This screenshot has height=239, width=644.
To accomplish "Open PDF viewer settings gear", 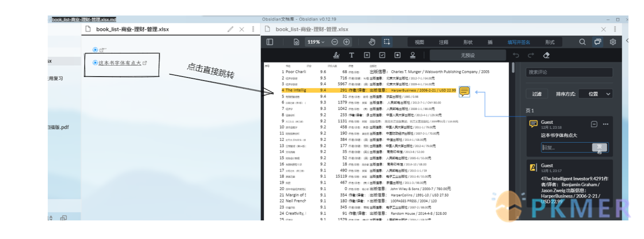I will 613,42.
